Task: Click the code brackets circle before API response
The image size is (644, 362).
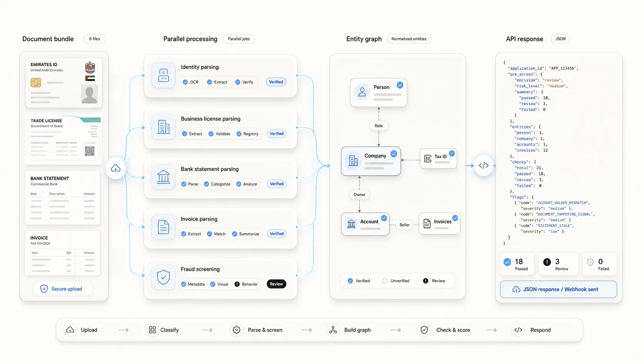Action: 484,166
